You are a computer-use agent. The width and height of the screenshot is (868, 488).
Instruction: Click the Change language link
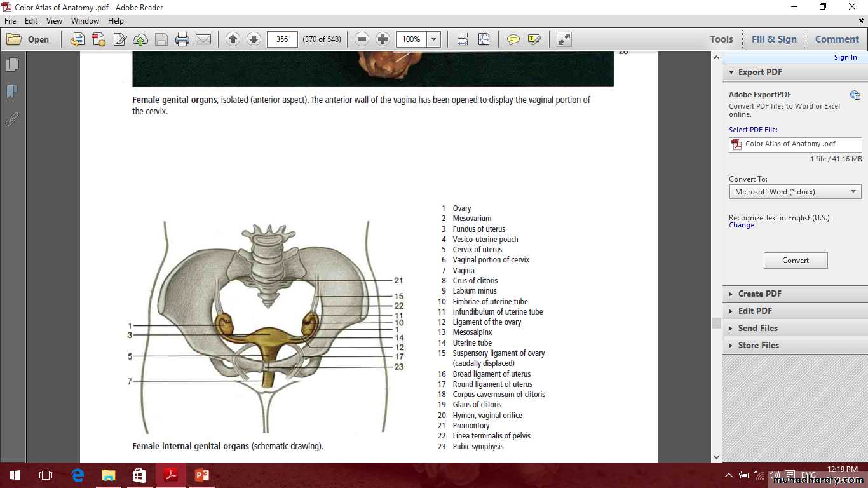(x=741, y=226)
